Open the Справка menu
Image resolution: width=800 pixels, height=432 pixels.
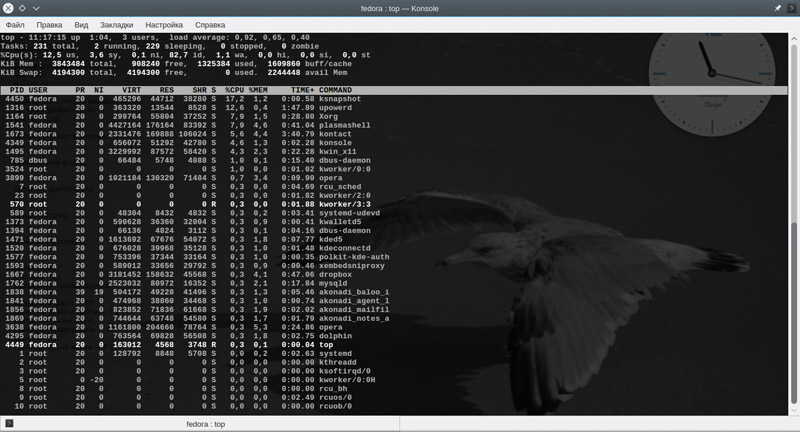(x=210, y=24)
